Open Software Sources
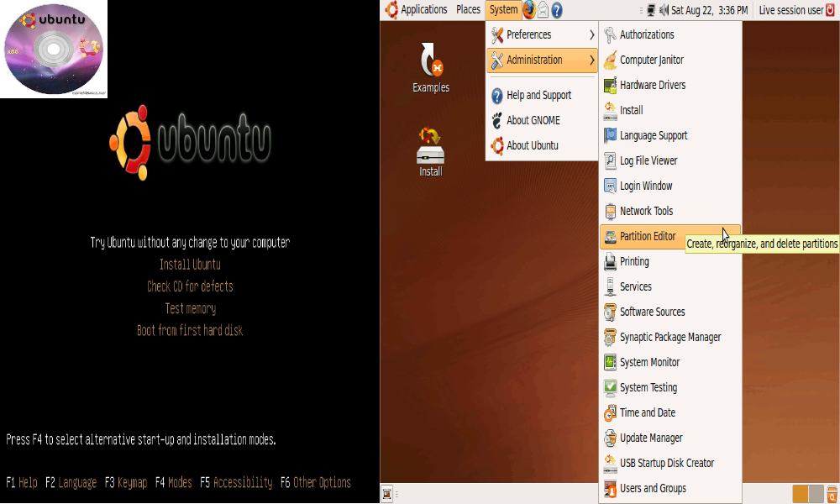This screenshot has width=840, height=504. pyautogui.click(x=670, y=312)
